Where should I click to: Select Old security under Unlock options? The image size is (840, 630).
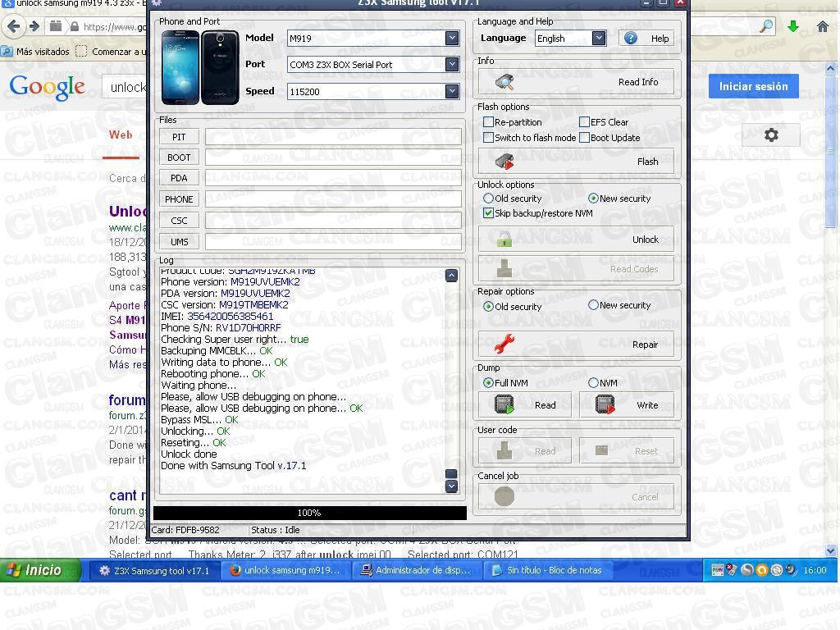coord(488,199)
